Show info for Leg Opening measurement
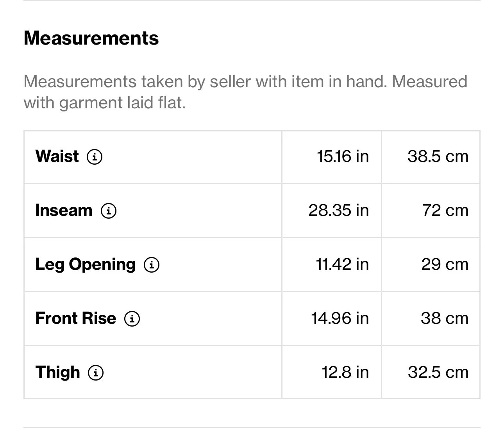The width and height of the screenshot is (504, 431). 152,265
